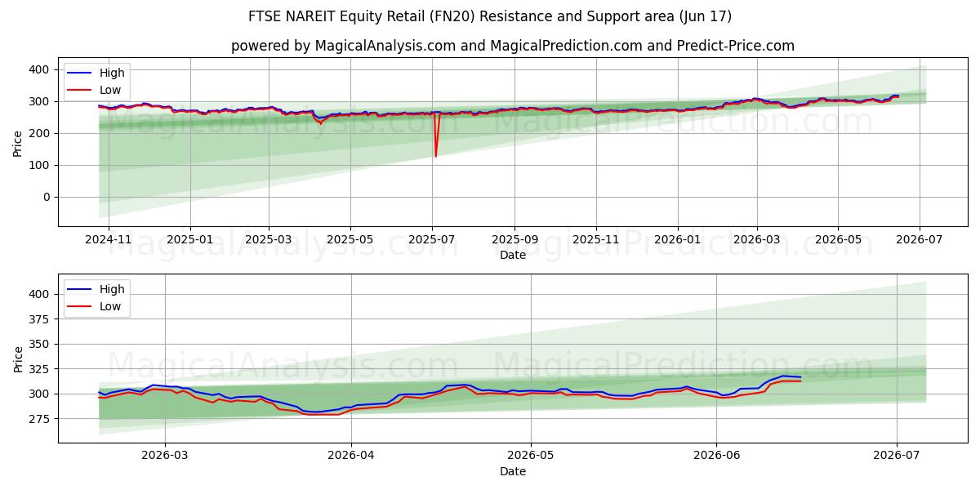The image size is (980, 490).
Task: Click the 2026-07 tick label in top chart
Action: 920,240
